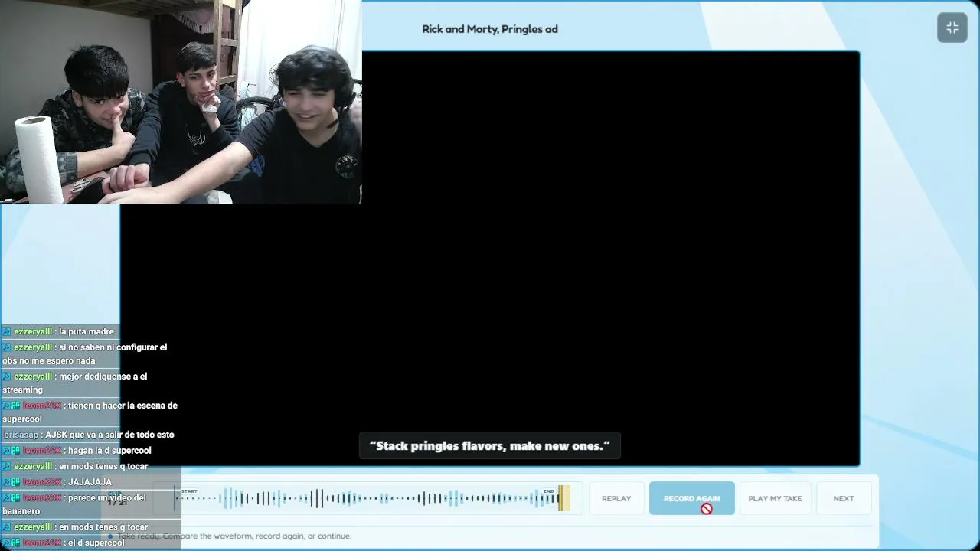Click the chat message "JAJAJAJA"
980x551 pixels.
coord(90,482)
